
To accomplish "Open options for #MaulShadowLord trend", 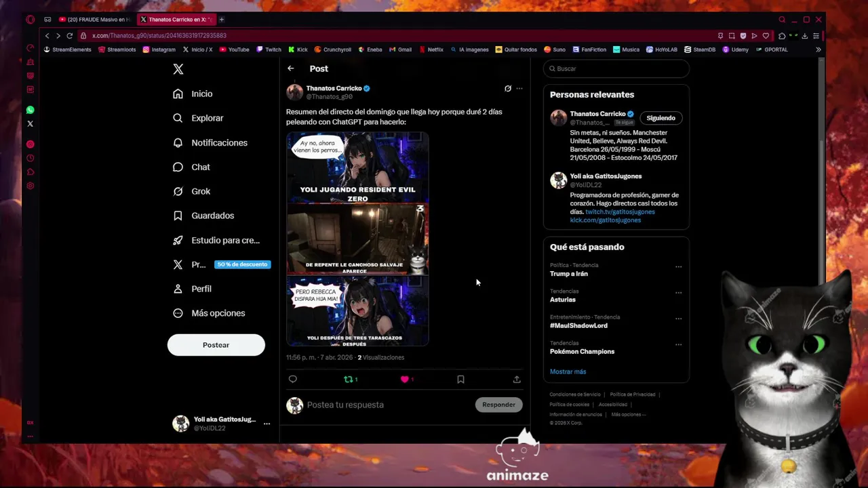I will point(678,319).
